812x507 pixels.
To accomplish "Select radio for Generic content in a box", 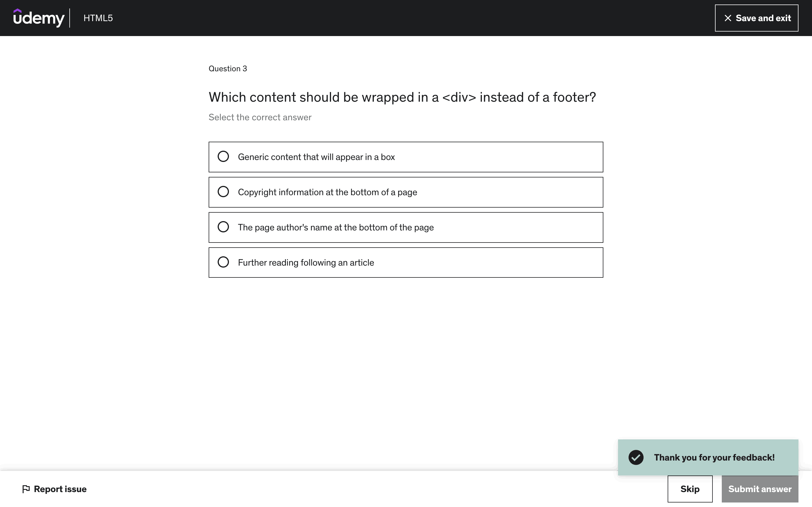I will pyautogui.click(x=223, y=157).
